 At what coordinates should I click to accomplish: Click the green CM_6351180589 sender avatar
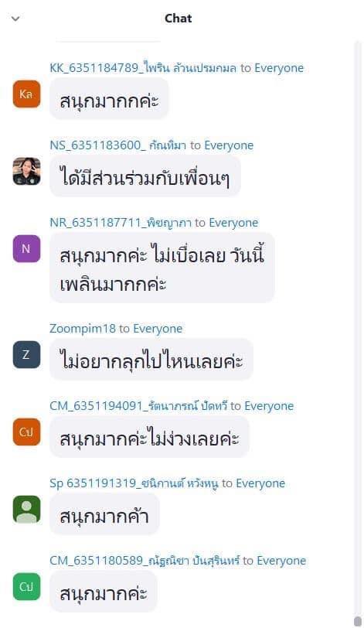(x=26, y=587)
